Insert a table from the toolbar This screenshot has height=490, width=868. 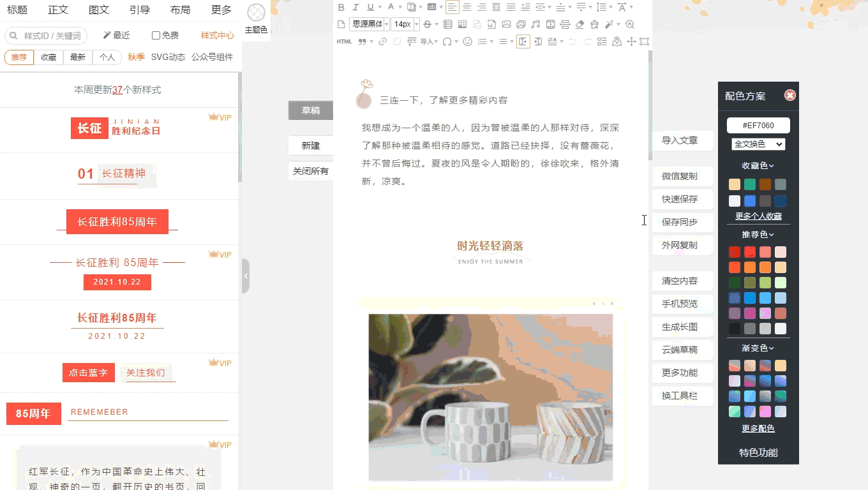[447, 24]
